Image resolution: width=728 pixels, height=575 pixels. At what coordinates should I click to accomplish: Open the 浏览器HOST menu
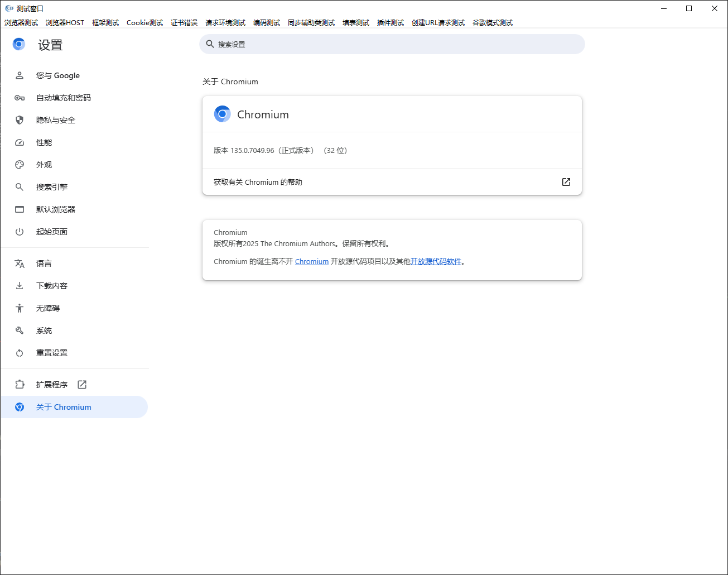(65, 23)
